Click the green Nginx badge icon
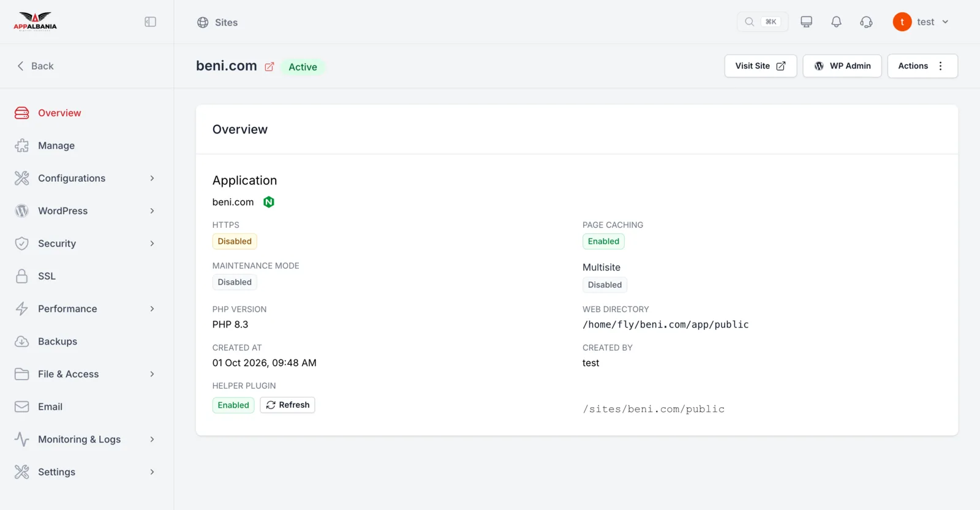The image size is (980, 510). pos(268,202)
